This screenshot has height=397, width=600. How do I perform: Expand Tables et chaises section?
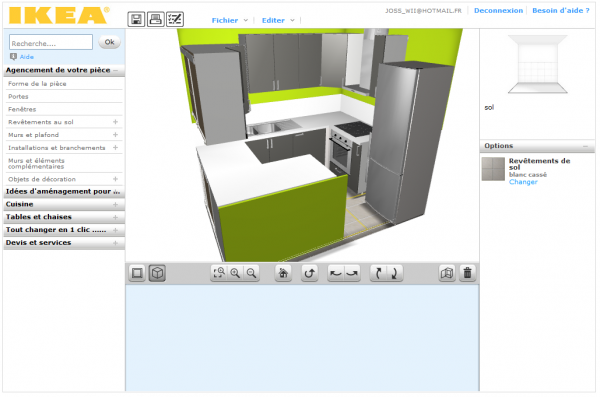64,217
